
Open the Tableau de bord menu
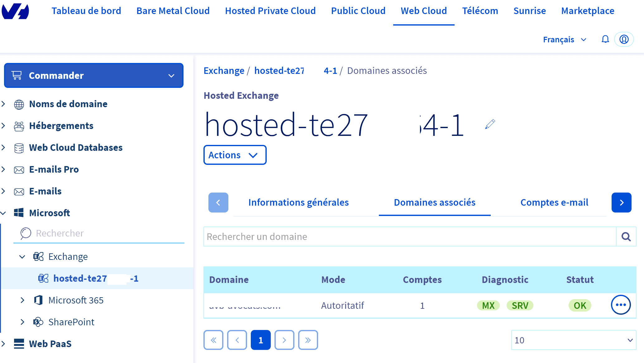click(x=86, y=11)
